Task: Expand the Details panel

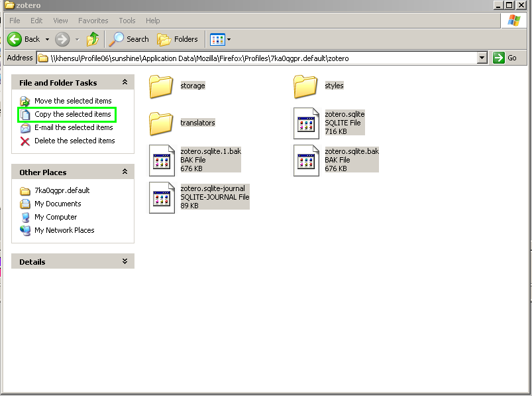Action: point(125,261)
